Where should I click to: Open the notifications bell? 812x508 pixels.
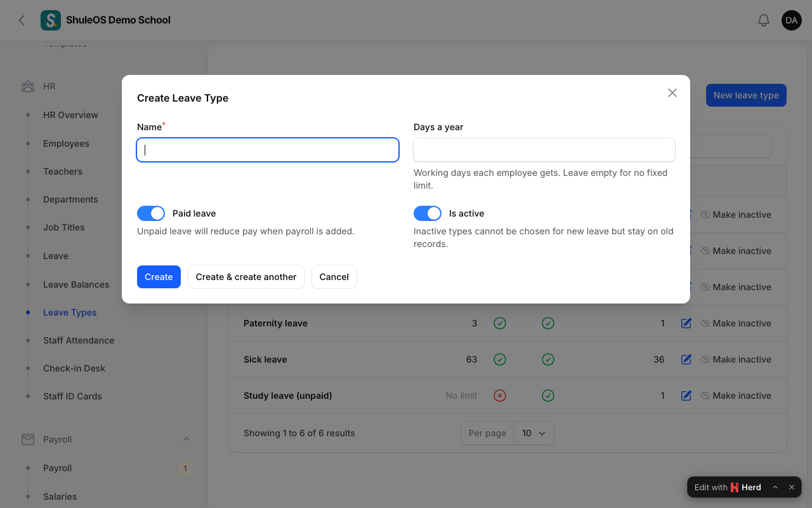point(764,20)
